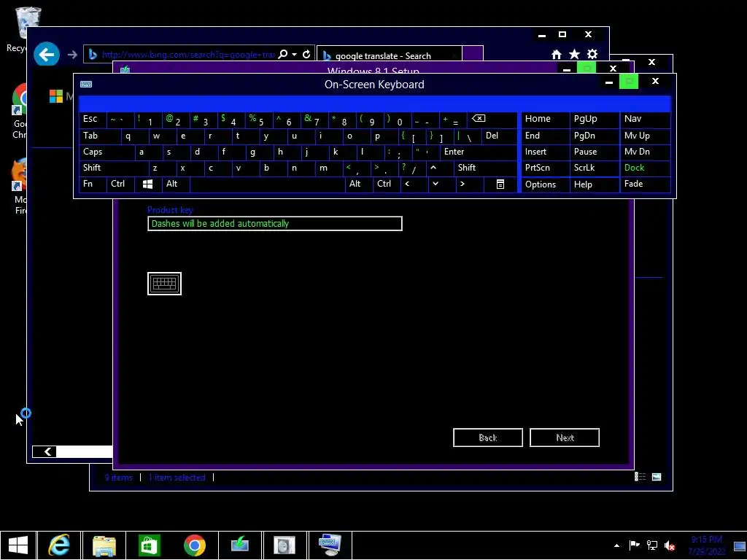Click the refresh icon in IE address bar
The height and width of the screenshot is (560, 747).
306,54
